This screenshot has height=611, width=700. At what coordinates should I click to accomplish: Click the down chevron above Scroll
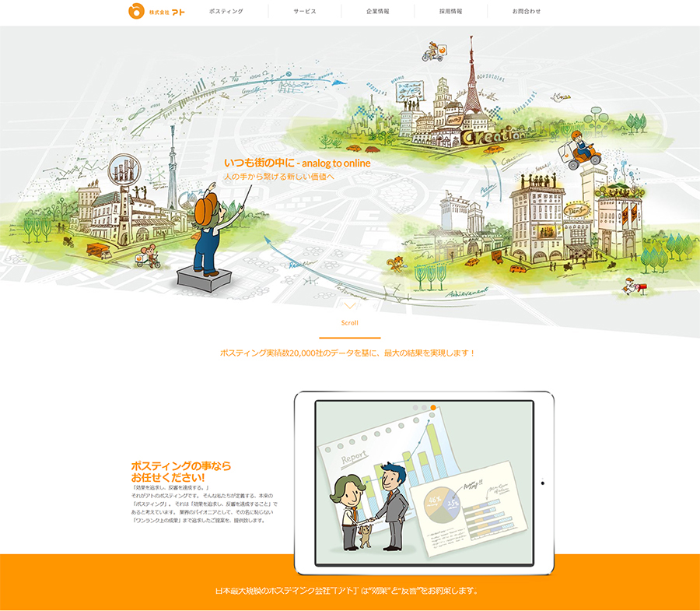[350, 306]
